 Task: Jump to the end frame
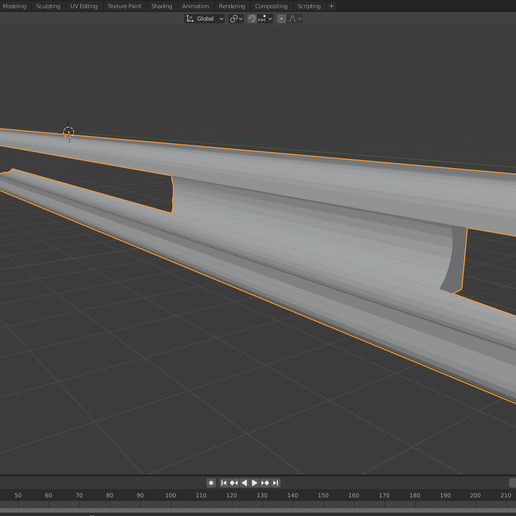tap(275, 483)
